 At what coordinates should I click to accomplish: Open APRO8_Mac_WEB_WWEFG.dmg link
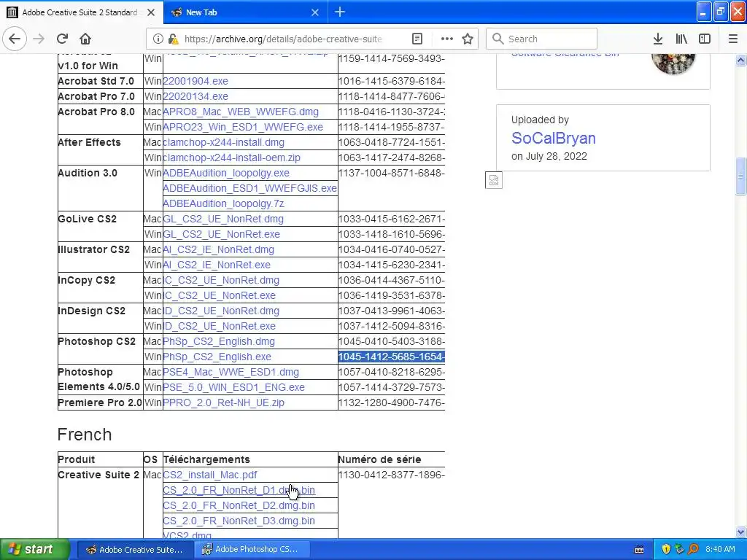click(241, 112)
